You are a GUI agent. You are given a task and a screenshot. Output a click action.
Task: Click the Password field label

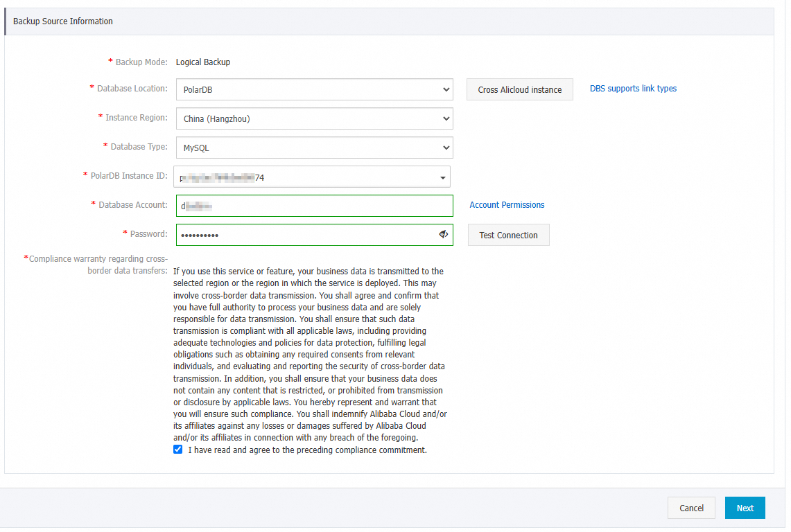coord(148,234)
